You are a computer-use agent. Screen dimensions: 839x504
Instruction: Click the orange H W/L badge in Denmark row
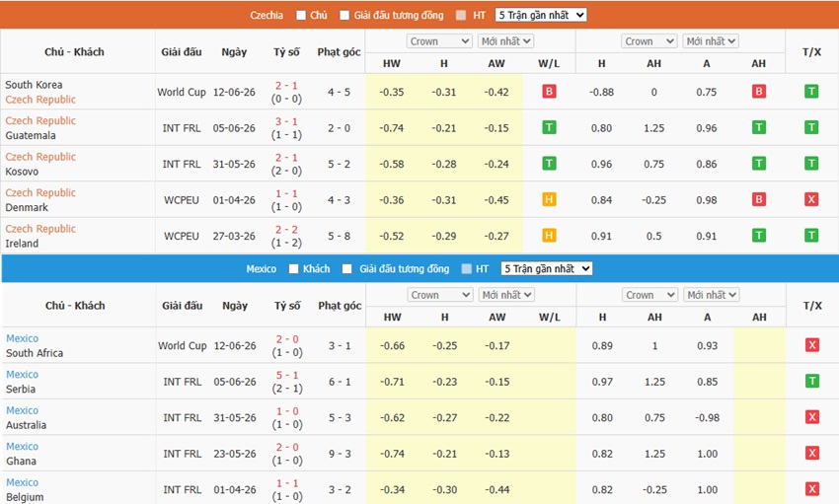point(549,199)
